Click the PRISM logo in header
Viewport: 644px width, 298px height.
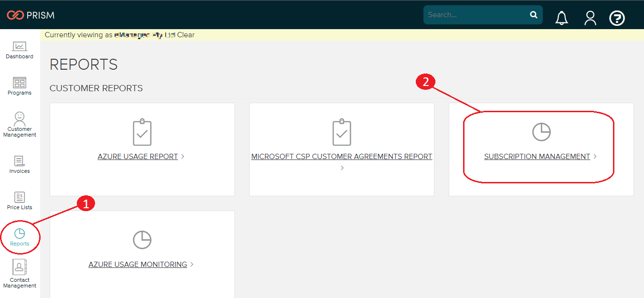click(31, 15)
